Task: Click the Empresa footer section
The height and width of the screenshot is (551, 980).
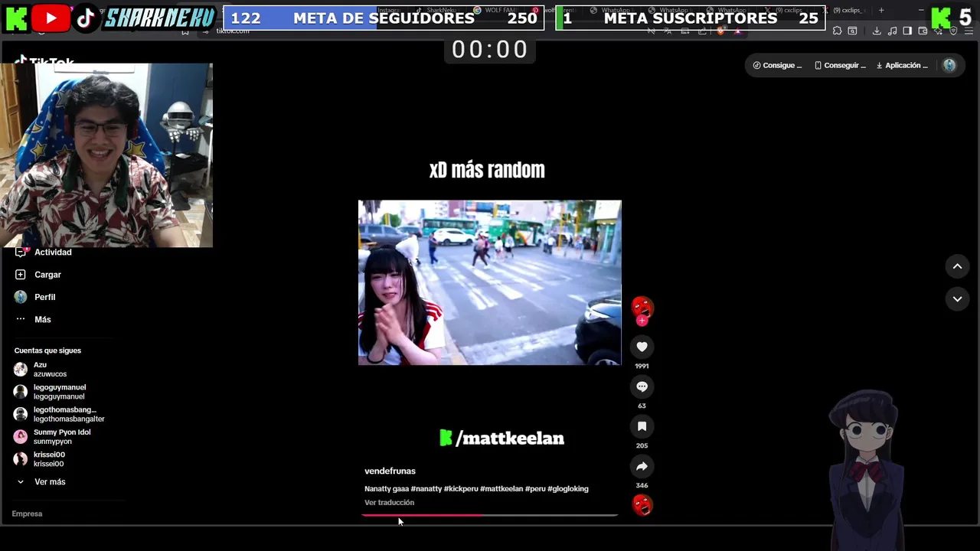Action: 27,514
